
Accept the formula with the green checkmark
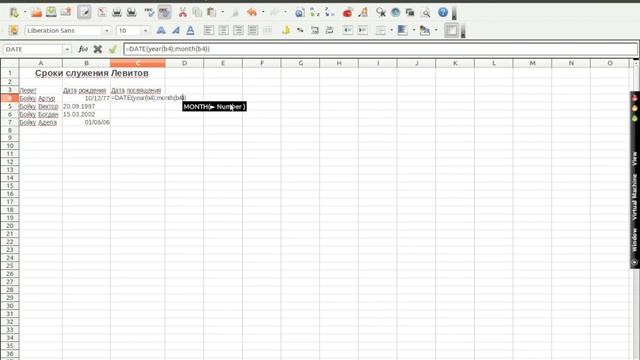(113, 49)
